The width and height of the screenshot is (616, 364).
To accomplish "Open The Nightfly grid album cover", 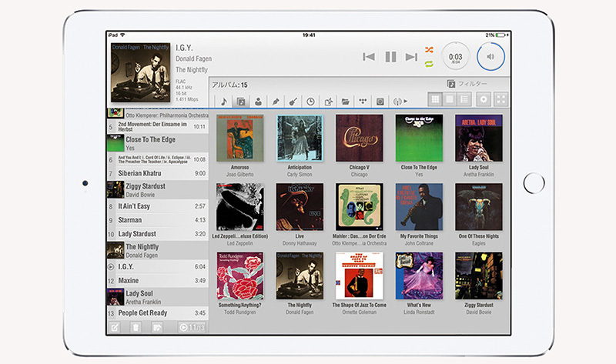I will [x=300, y=276].
